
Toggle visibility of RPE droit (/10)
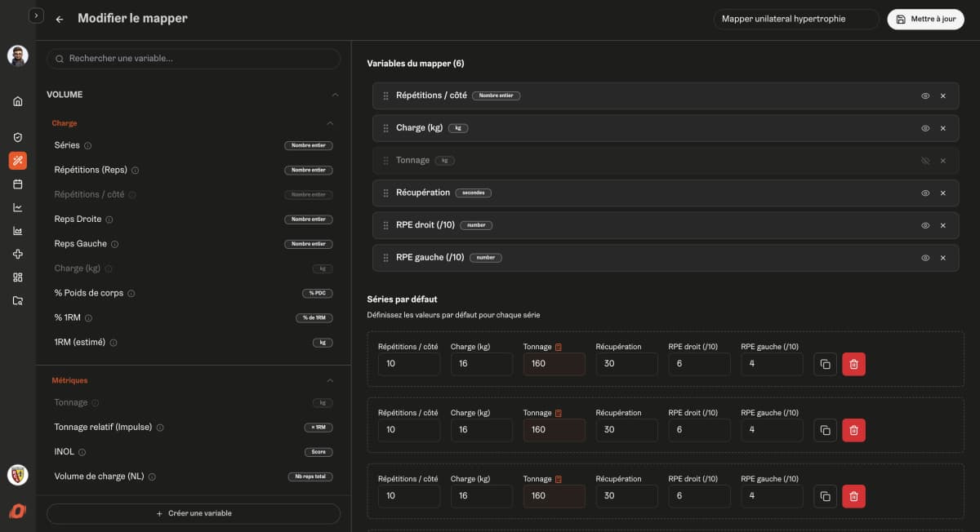tap(925, 225)
